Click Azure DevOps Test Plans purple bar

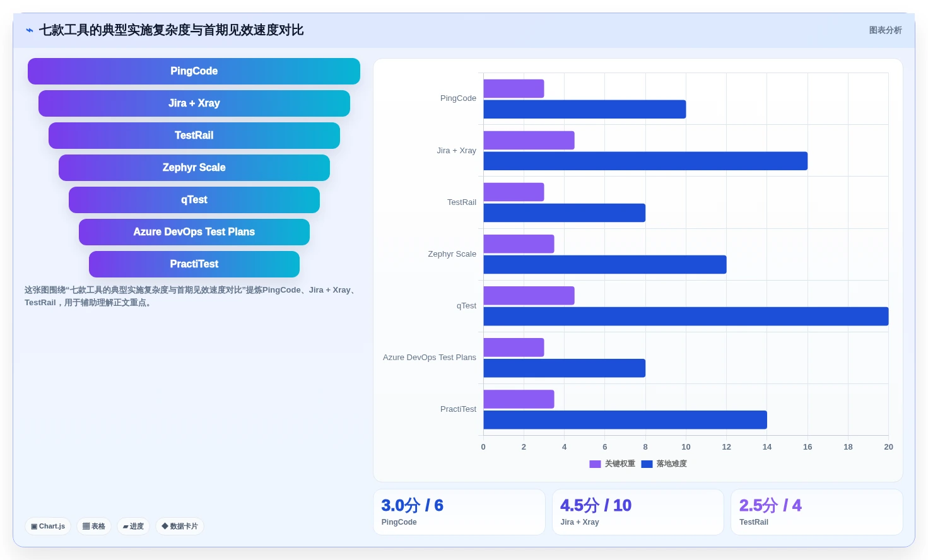pyautogui.click(x=514, y=347)
